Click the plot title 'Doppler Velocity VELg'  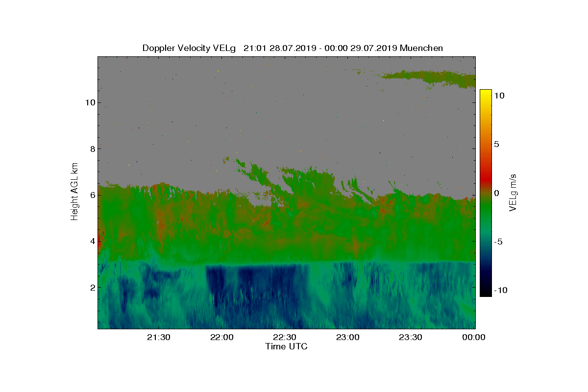click(189, 48)
